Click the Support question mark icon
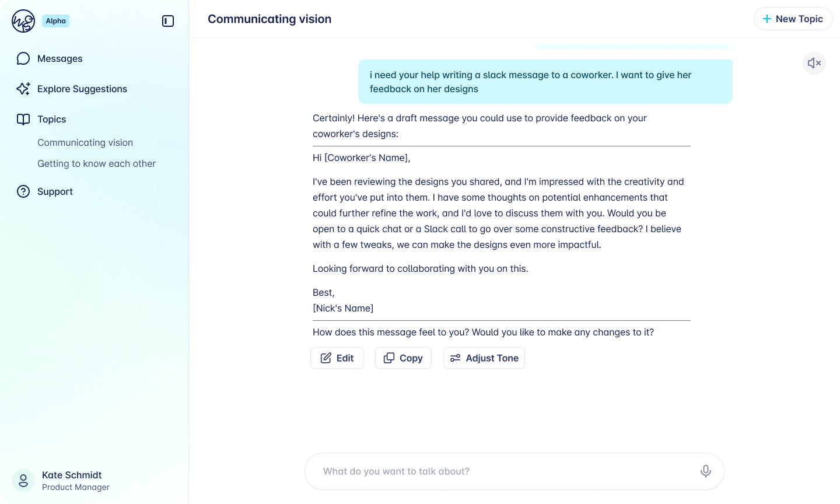 [23, 191]
